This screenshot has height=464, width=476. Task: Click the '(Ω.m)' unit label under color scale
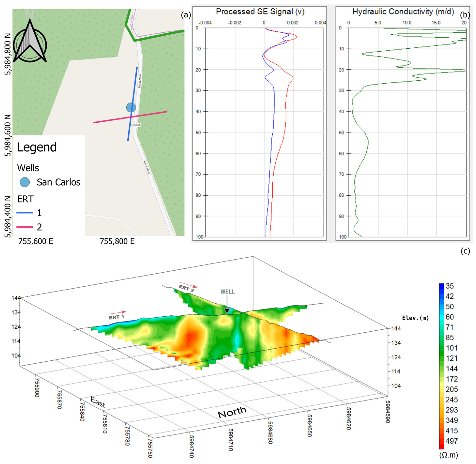(448, 455)
